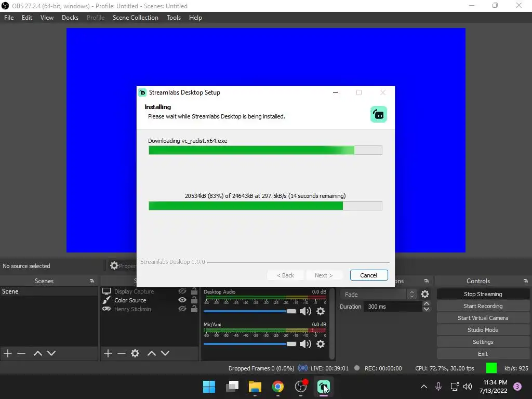Click Start Virtual Camera button
532x399 pixels.
tap(483, 318)
